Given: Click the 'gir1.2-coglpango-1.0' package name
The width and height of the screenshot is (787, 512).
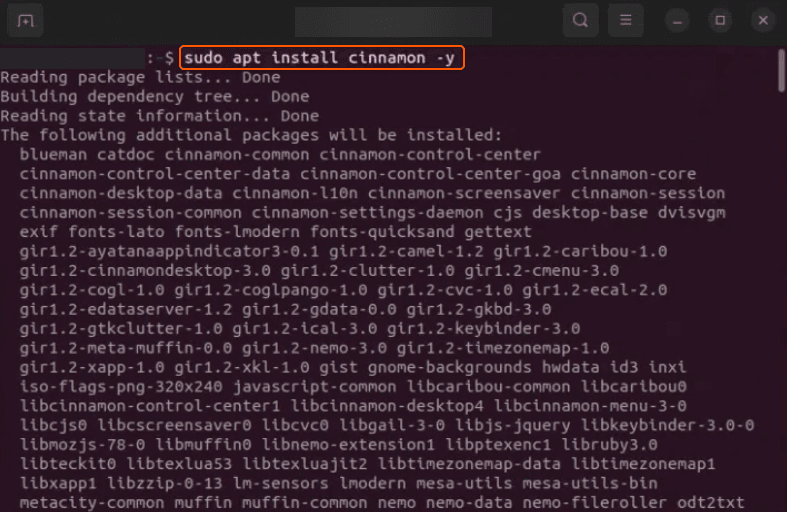Looking at the screenshot, I should (x=271, y=291).
